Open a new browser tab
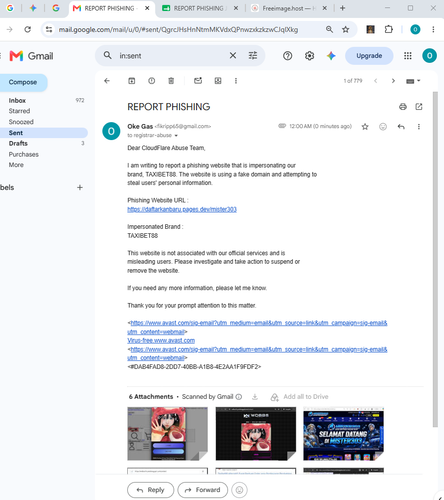The image size is (444, 500). [x=342, y=8]
